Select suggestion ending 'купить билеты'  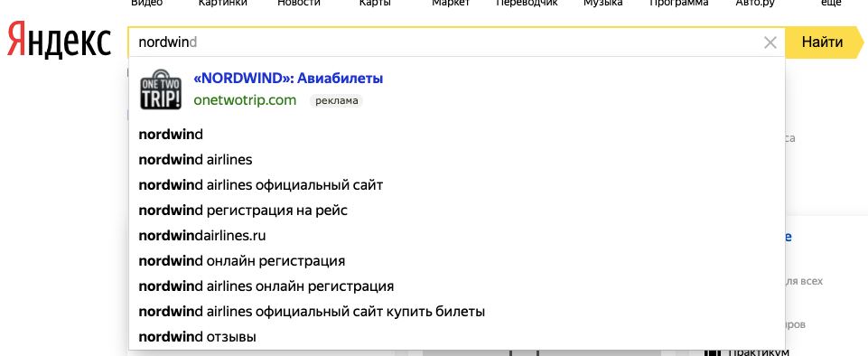tap(457, 312)
